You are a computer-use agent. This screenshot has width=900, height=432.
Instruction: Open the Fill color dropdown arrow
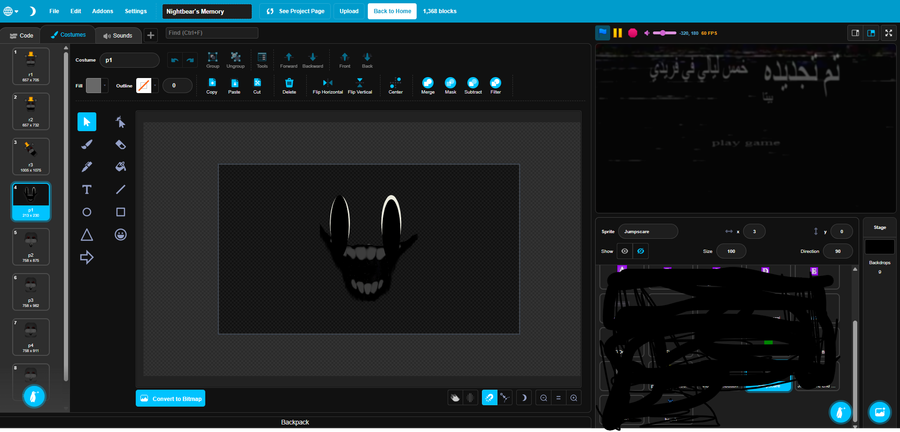pyautogui.click(x=105, y=85)
